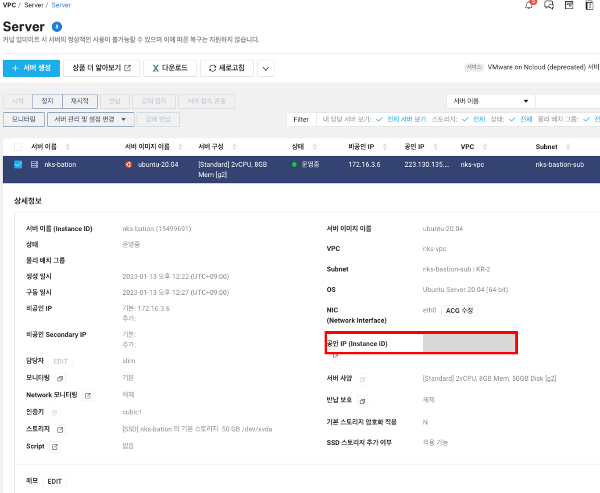The width and height of the screenshot is (600, 493).
Task: Open 반납 보호 settings icon
Action: pyautogui.click(x=362, y=401)
